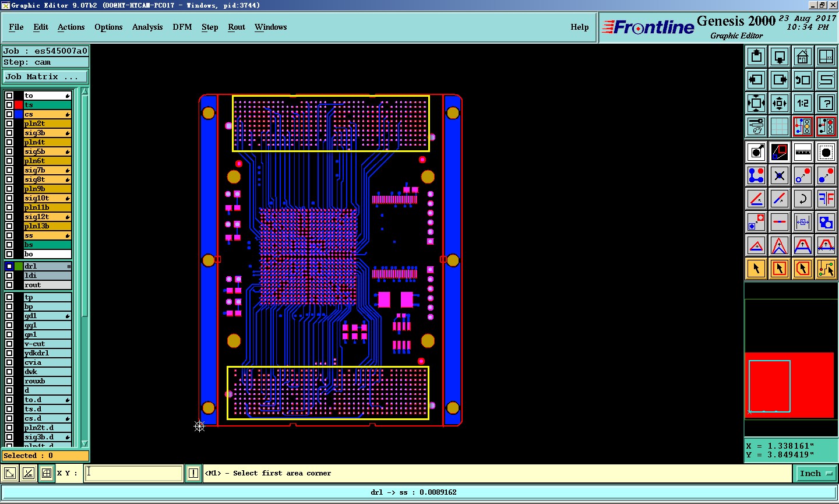This screenshot has width=839, height=504.
Task: Select the pln13b layer name
Action: coord(47,226)
